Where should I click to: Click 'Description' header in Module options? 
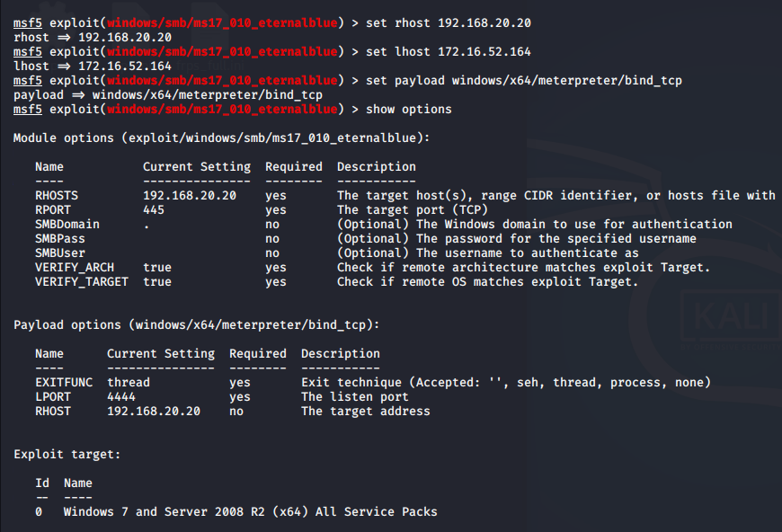tap(377, 167)
